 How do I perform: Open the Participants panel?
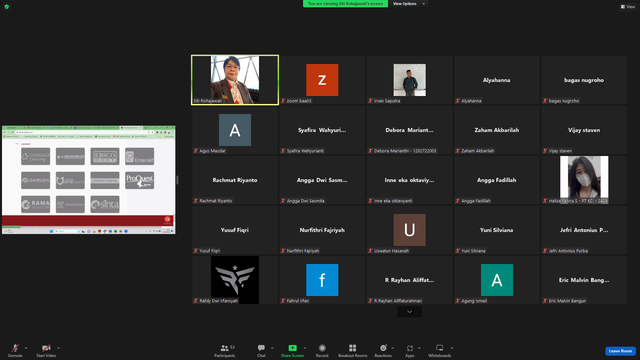[225, 350]
